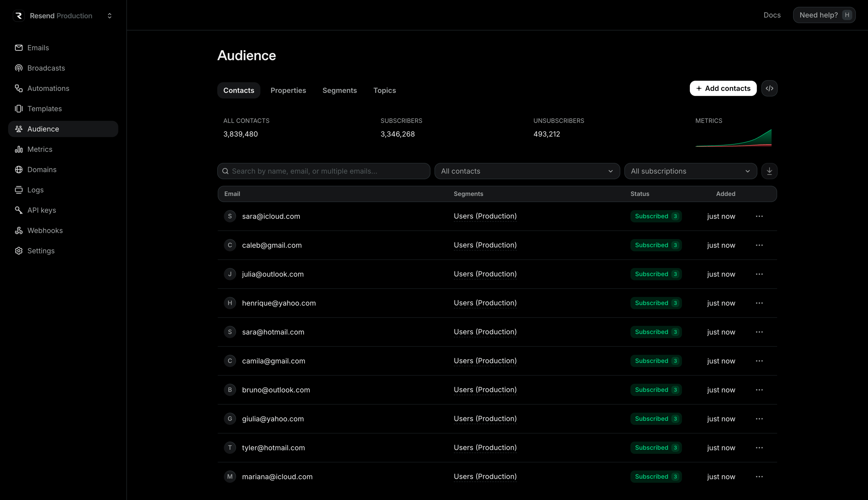868x500 pixels.
Task: Open contact caleb@gmail.com
Action: click(x=272, y=245)
